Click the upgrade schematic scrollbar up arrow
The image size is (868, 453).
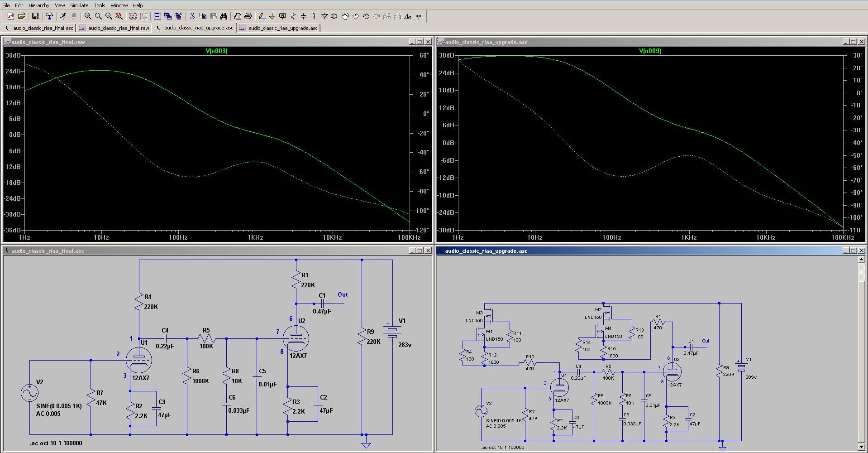click(x=862, y=260)
